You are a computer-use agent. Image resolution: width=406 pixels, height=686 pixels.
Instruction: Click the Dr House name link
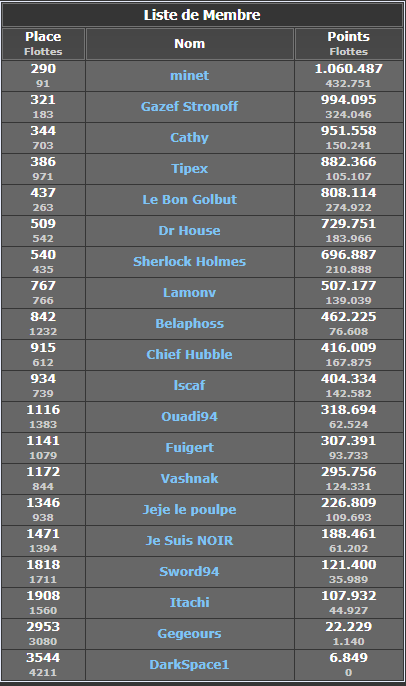tap(189, 231)
